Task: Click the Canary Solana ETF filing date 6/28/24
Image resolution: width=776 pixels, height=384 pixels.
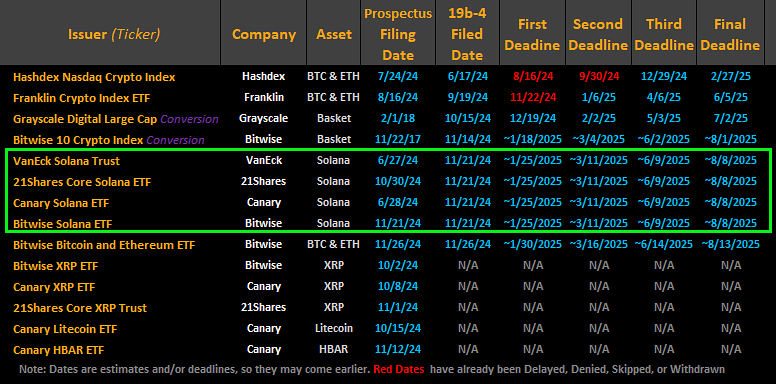Action: click(398, 202)
